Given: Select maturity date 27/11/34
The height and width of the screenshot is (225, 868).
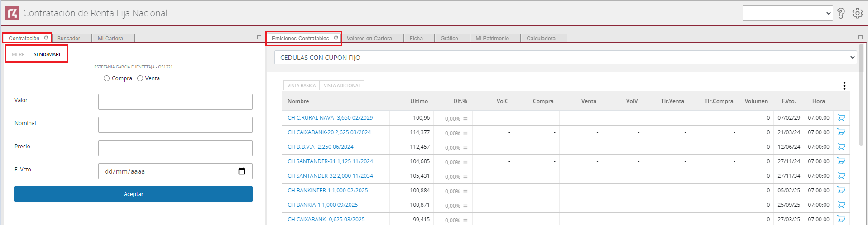Looking at the screenshot, I should 789,176.
